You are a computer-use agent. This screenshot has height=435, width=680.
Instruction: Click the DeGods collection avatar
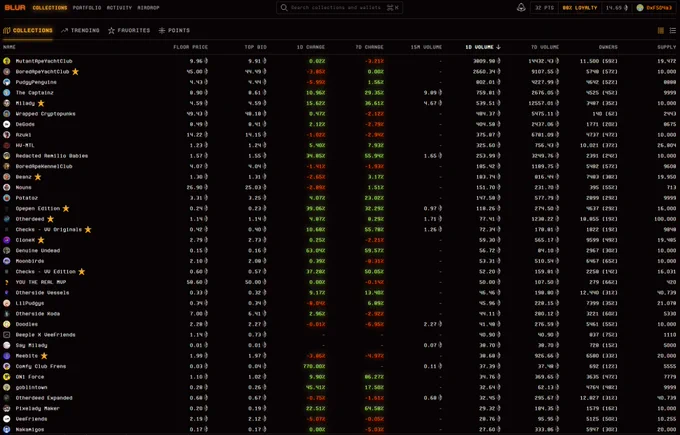click(x=7, y=124)
